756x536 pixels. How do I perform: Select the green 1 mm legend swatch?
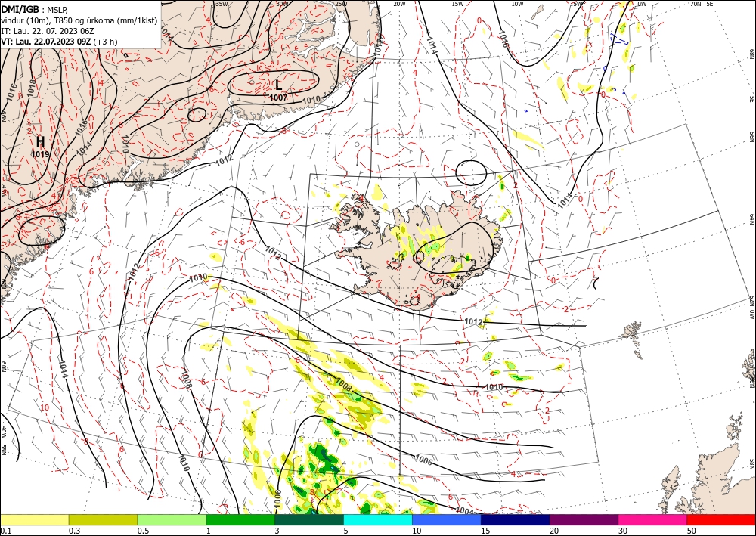(x=240, y=519)
